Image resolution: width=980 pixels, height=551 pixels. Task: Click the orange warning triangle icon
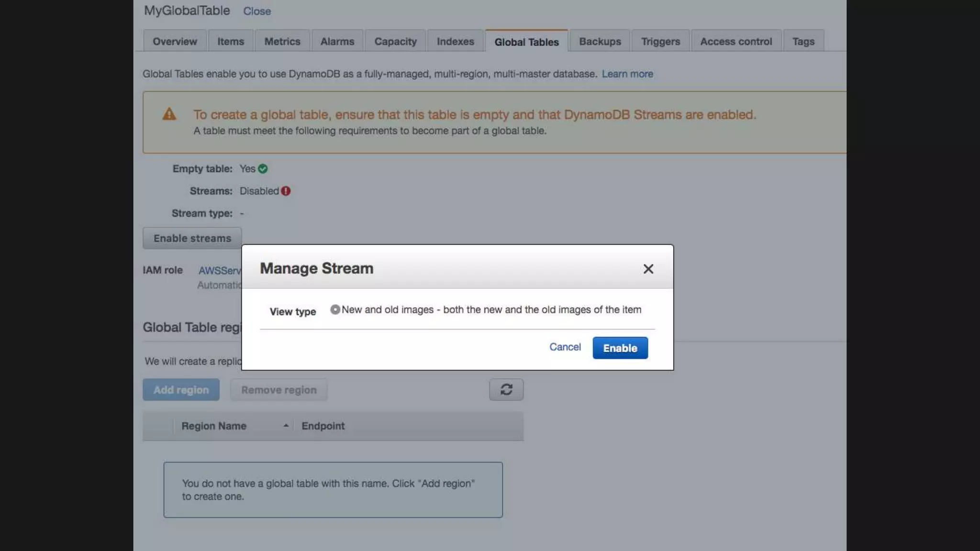169,114
